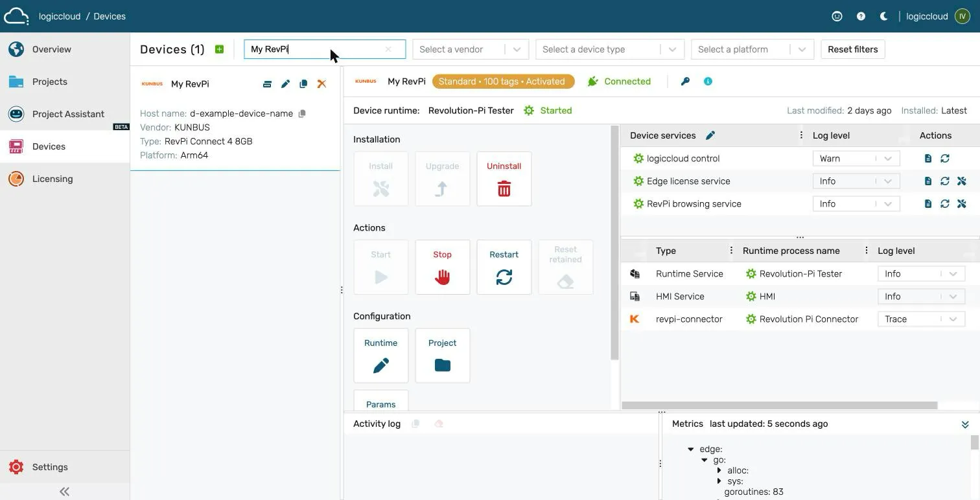980x500 pixels.
Task: Change RevPi browsing service log level
Action: pyautogui.click(x=856, y=204)
